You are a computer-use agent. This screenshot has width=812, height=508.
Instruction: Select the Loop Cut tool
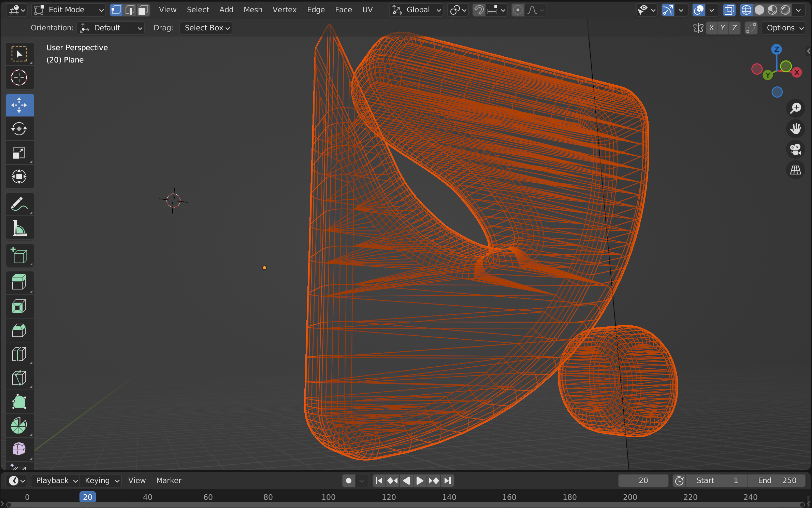[x=19, y=354]
